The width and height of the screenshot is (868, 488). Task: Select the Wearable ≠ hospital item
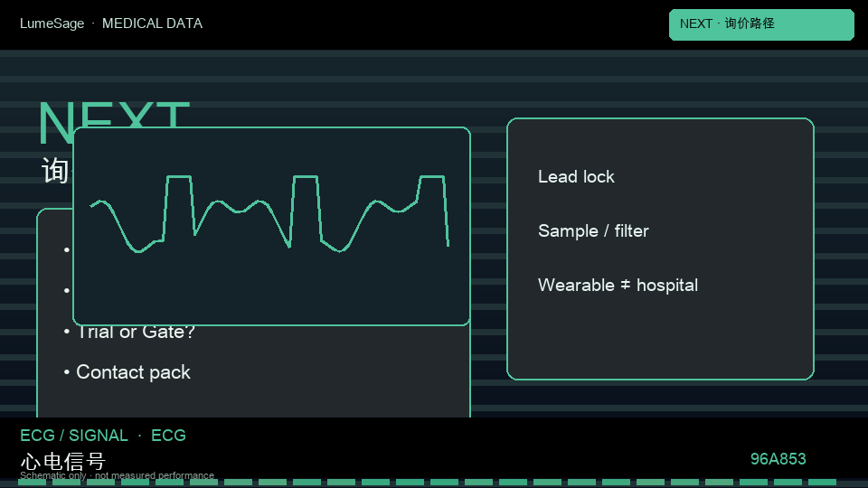[618, 285]
